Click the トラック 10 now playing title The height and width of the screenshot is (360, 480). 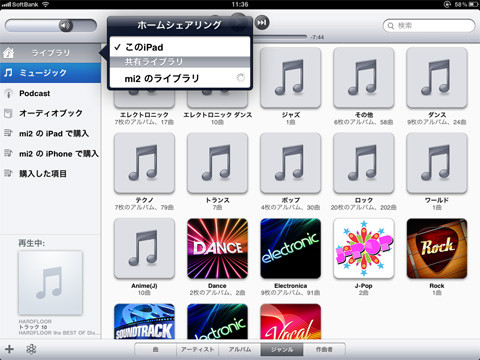point(33,327)
